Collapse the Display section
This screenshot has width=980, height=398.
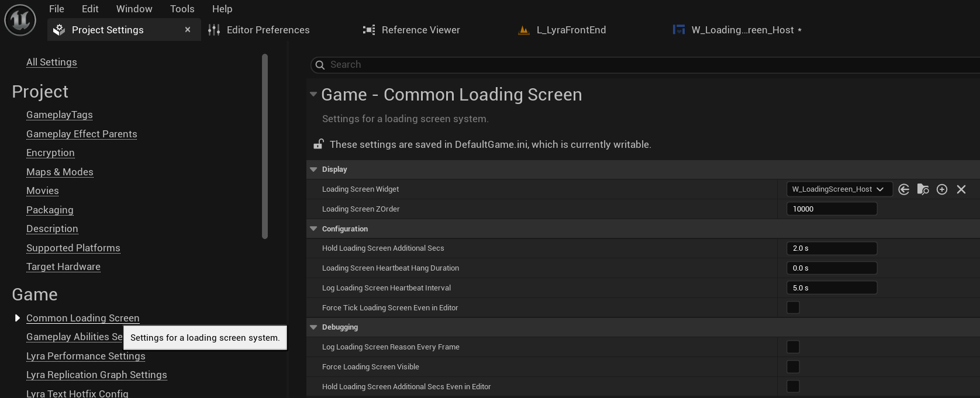point(313,169)
